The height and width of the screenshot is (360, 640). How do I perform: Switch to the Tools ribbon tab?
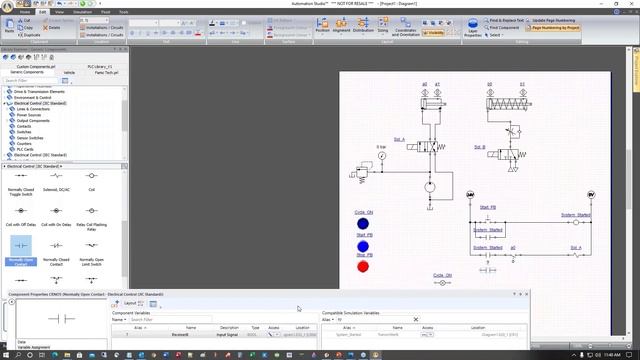click(x=124, y=12)
